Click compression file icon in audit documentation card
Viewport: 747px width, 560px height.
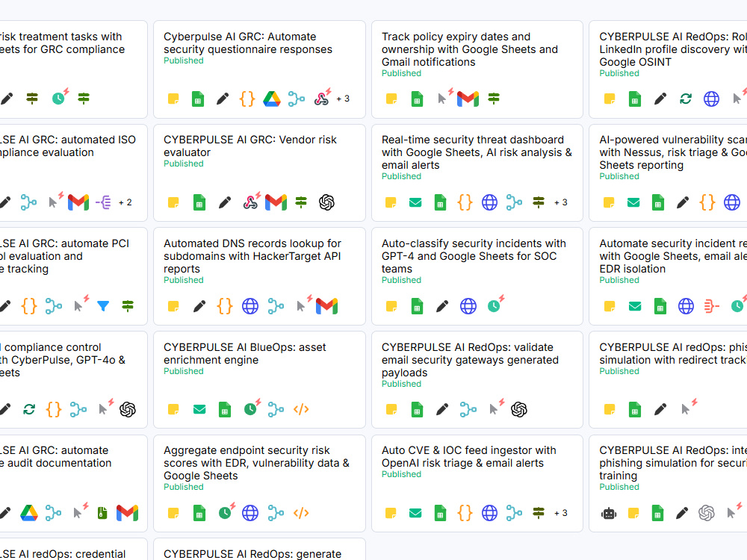102,513
